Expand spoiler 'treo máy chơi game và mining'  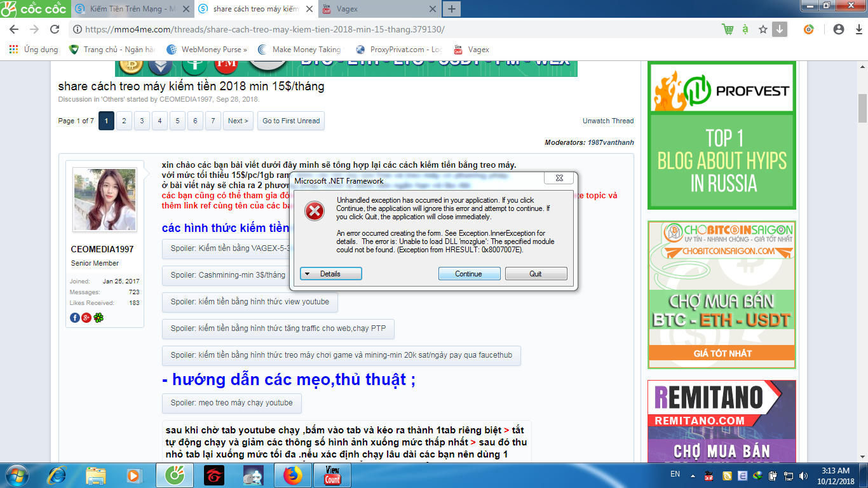tap(341, 355)
